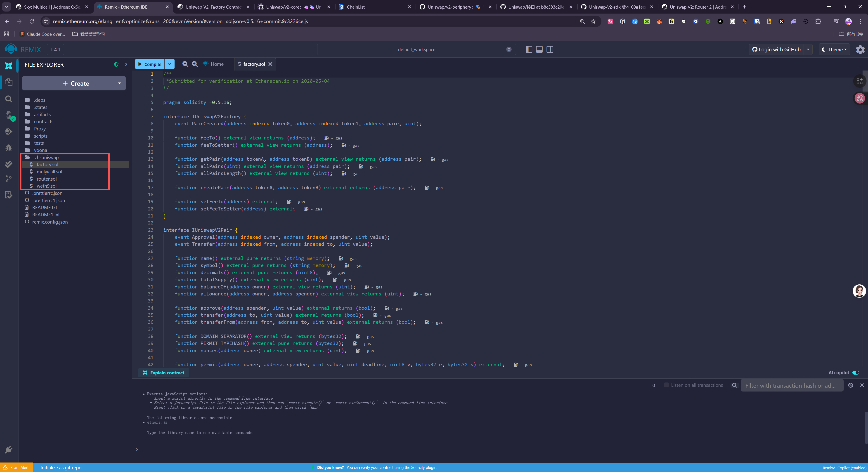
Task: Open the Git source control icon
Action: coord(9,179)
